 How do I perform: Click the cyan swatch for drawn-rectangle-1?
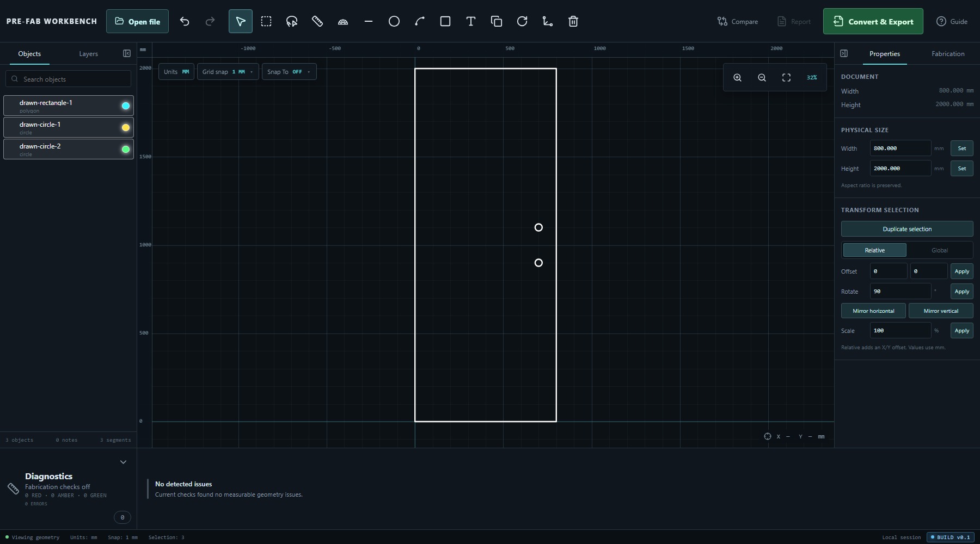tap(126, 106)
